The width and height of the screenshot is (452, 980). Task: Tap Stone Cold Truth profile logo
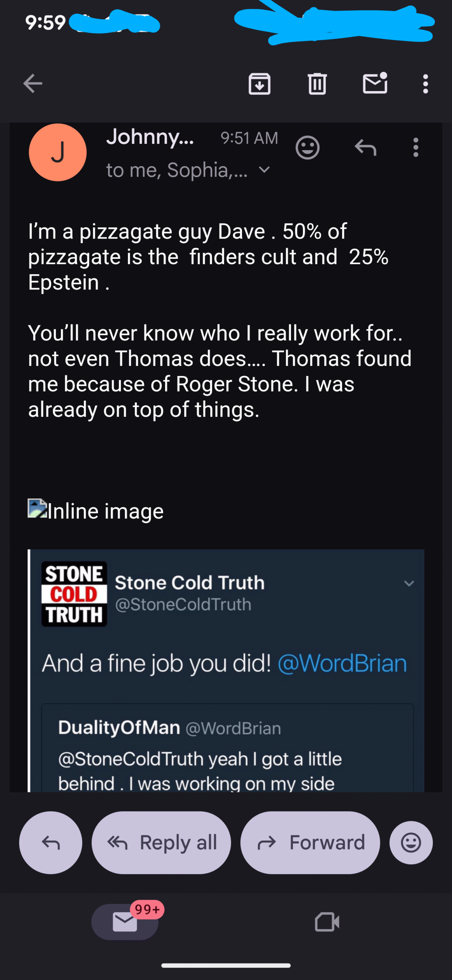coord(74,594)
